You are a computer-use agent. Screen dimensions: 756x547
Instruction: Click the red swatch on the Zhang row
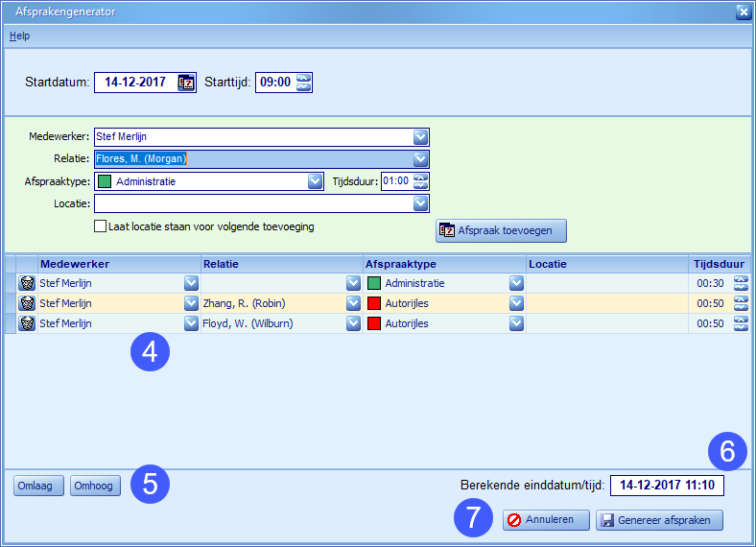click(374, 303)
